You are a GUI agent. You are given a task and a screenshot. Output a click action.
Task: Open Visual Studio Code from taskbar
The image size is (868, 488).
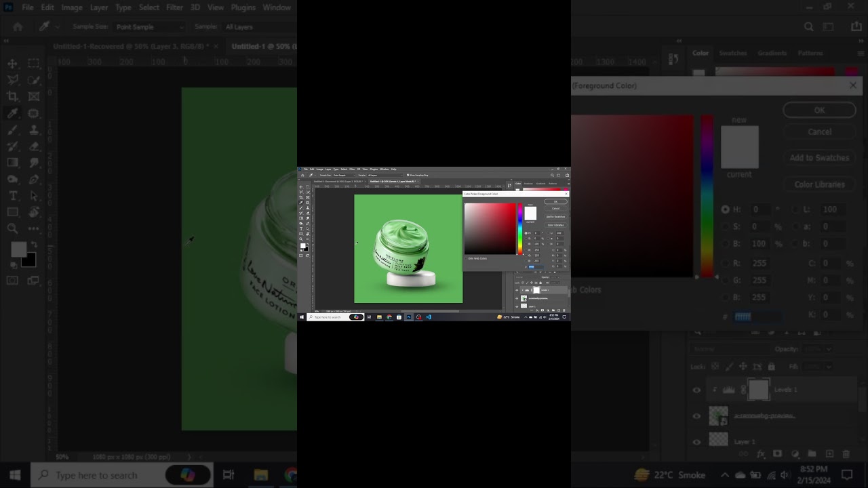[429, 317]
